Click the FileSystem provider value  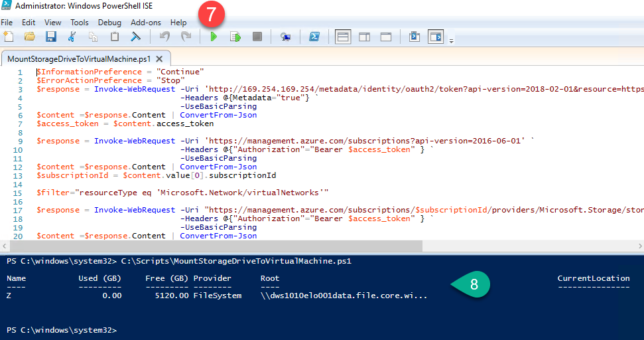(218, 296)
